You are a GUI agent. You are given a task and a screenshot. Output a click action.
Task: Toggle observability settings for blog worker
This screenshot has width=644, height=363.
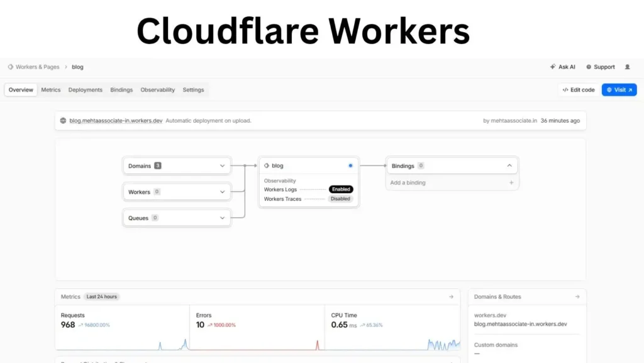pos(280,181)
